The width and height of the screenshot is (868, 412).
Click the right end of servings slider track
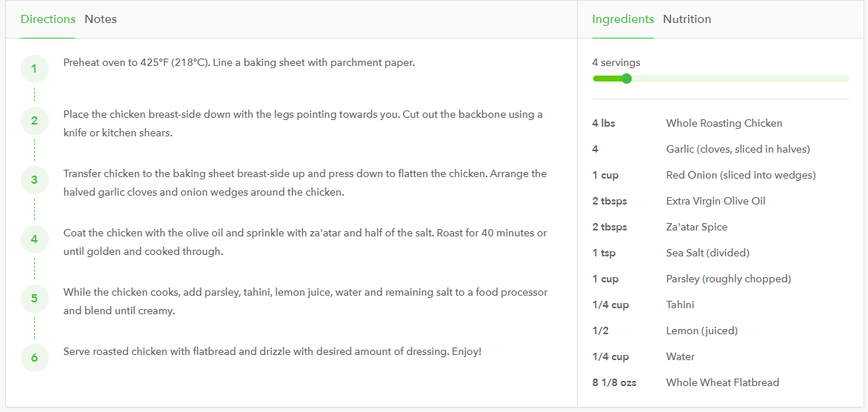pyautogui.click(x=847, y=79)
